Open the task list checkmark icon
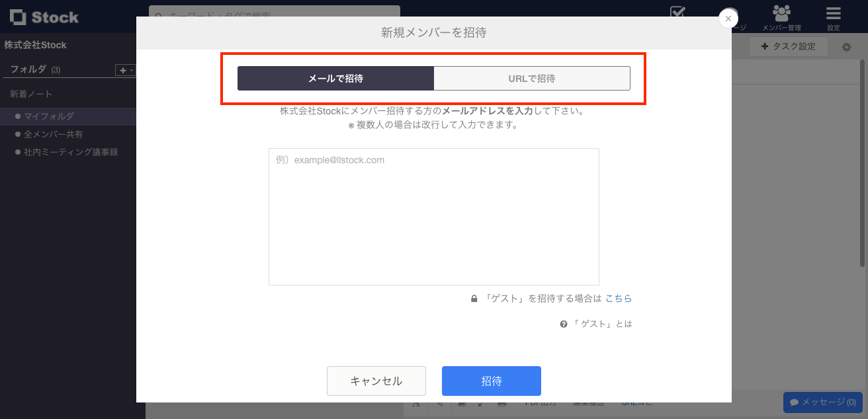Image resolution: width=868 pixels, height=419 pixels. [677, 13]
